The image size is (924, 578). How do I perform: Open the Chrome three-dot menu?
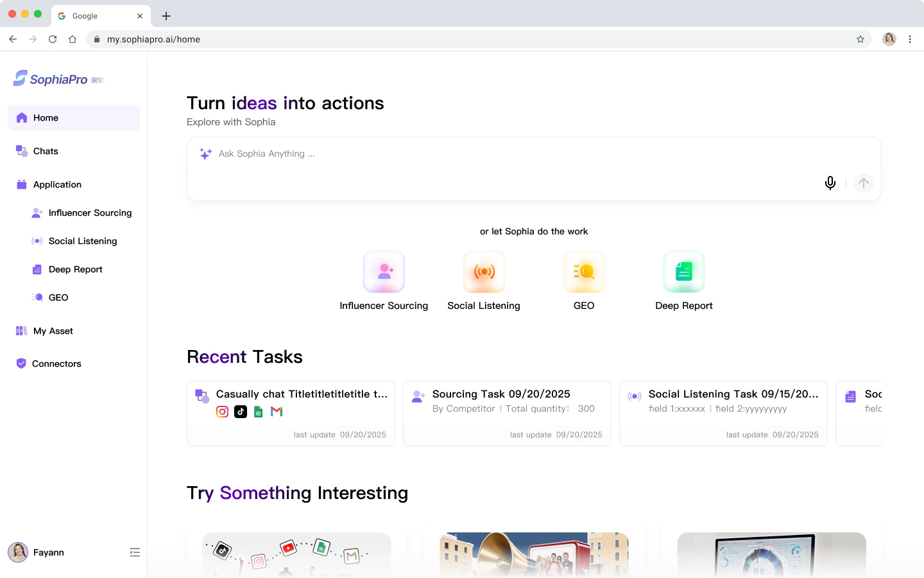[x=910, y=39]
